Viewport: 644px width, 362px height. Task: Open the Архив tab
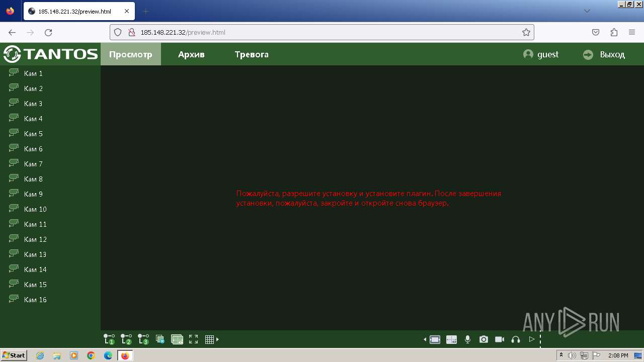191,54
